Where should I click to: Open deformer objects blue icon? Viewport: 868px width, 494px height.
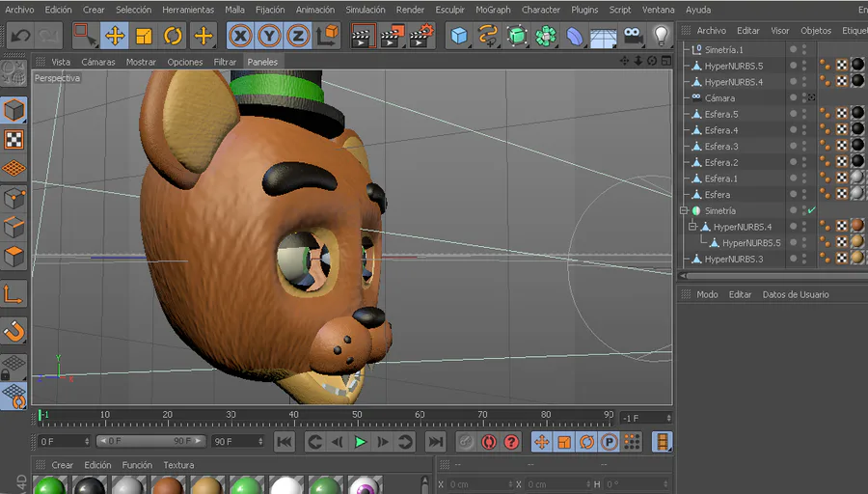575,36
